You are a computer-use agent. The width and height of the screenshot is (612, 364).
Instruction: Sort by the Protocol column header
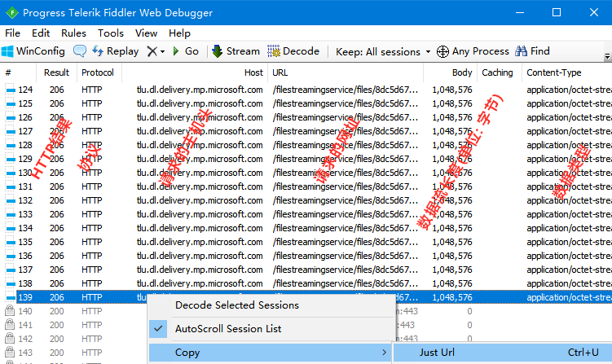coord(99,72)
